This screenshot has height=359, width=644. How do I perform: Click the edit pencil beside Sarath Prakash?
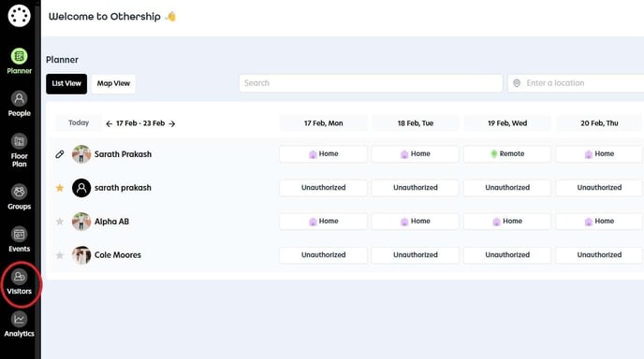click(x=60, y=154)
